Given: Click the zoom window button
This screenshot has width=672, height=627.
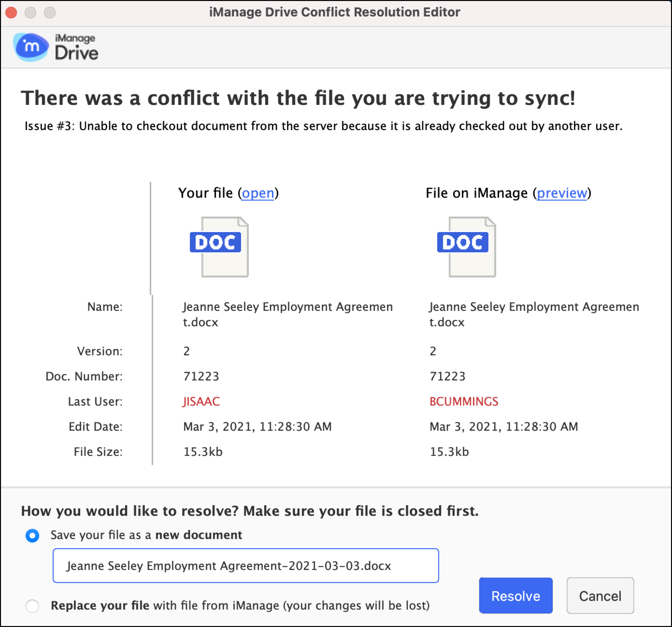Looking at the screenshot, I should click(x=50, y=13).
